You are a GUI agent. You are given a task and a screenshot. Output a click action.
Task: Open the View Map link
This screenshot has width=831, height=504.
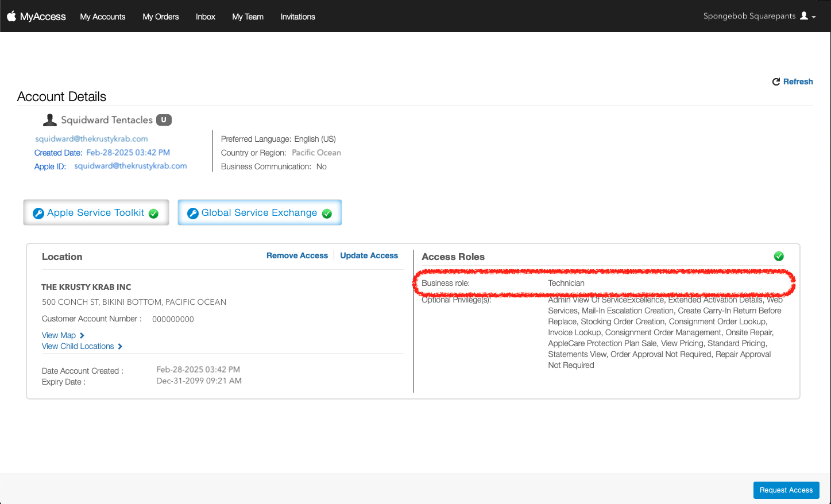coord(59,335)
